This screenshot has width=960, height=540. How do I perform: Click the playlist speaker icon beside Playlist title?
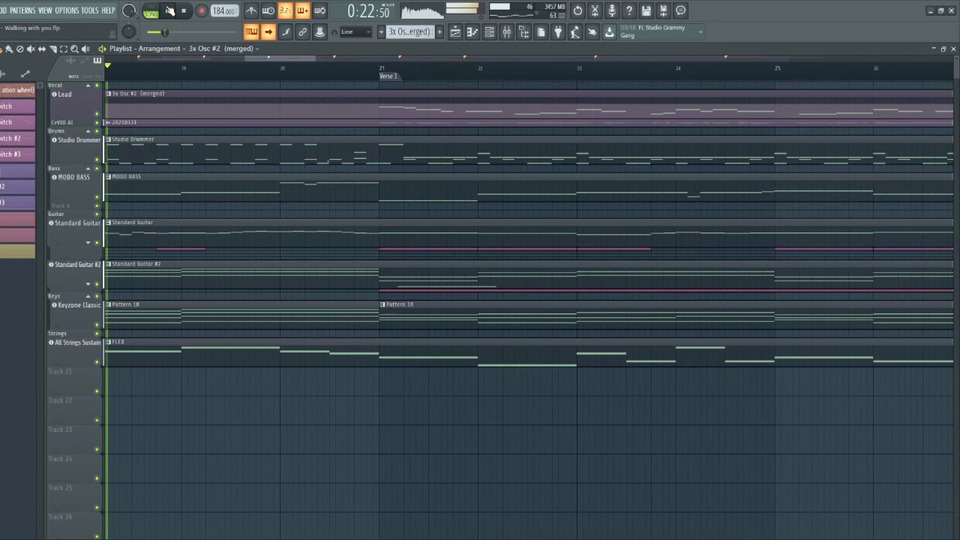pos(102,49)
